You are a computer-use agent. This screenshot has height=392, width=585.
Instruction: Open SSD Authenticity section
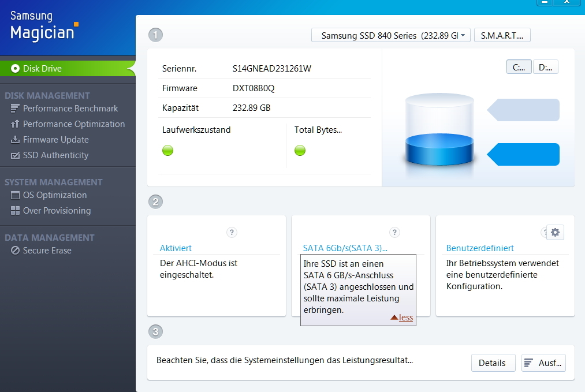(x=55, y=155)
